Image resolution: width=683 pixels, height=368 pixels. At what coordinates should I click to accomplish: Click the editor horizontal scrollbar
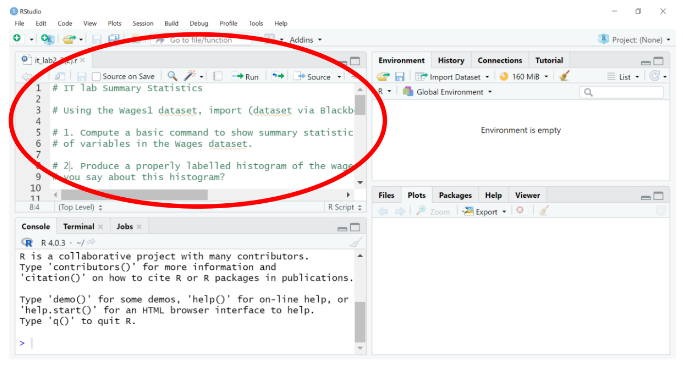[201, 195]
